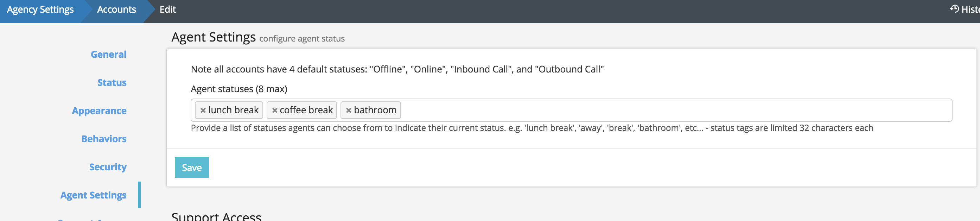Image resolution: width=980 pixels, height=221 pixels.
Task: Select Agent Settings in the sidebar
Action: (93, 195)
